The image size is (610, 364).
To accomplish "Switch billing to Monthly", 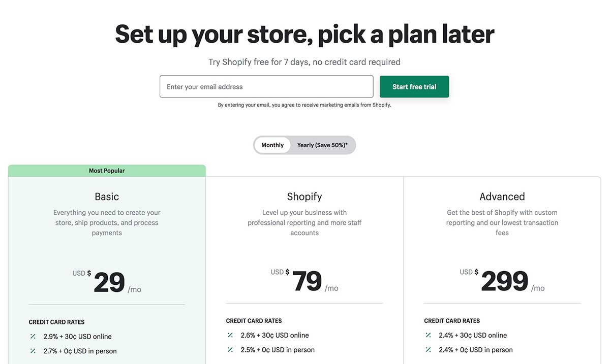I will [x=272, y=145].
